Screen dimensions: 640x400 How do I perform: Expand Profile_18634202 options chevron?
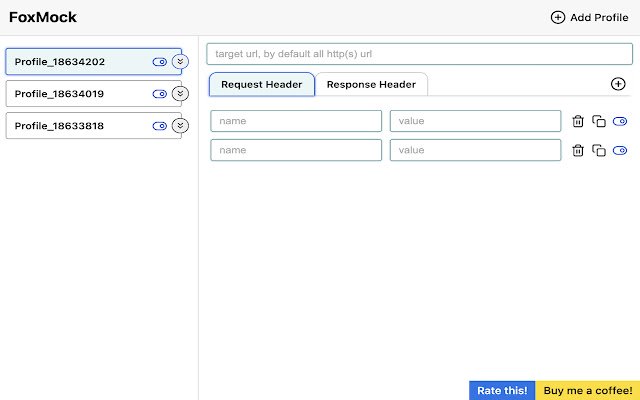click(180, 62)
